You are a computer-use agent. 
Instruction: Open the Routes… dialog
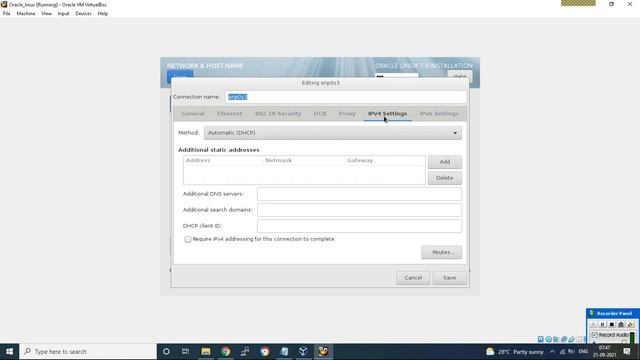442,252
